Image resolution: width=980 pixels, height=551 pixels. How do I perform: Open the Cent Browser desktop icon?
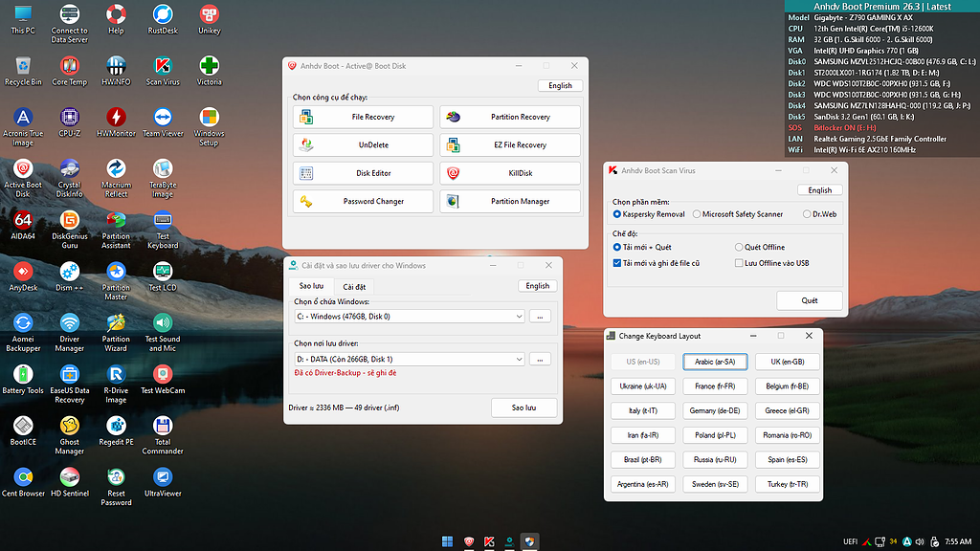[23, 482]
